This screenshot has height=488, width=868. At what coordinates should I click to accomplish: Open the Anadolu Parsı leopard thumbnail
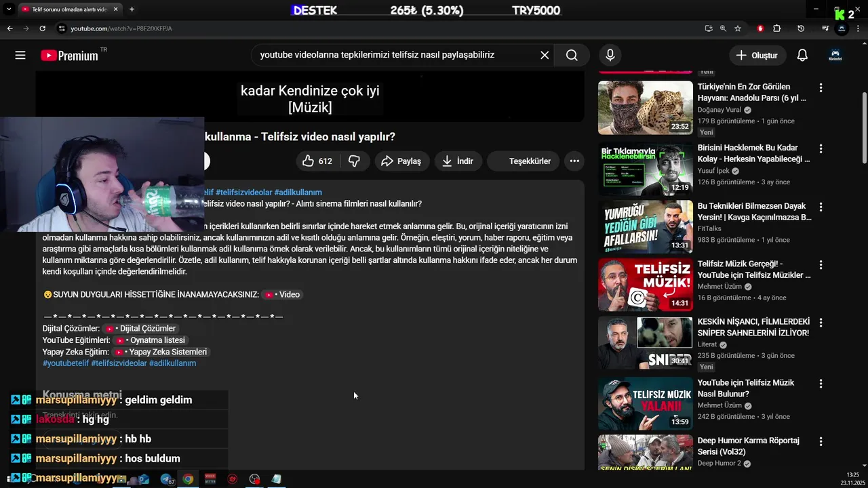[x=646, y=108]
